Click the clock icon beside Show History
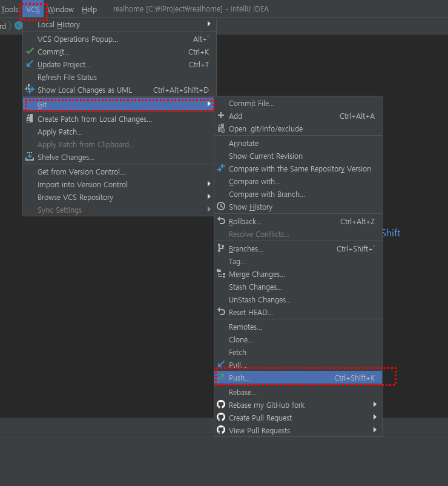The height and width of the screenshot is (486, 448). tap(221, 206)
